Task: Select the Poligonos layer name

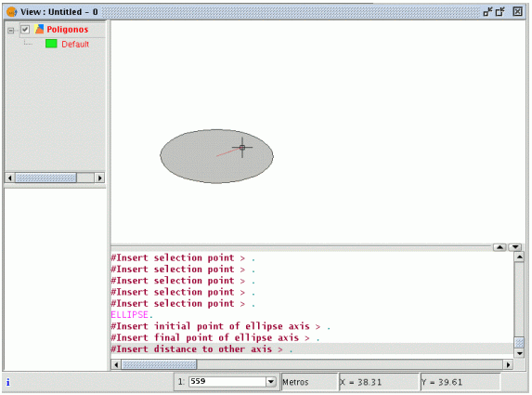Action: 68,30
